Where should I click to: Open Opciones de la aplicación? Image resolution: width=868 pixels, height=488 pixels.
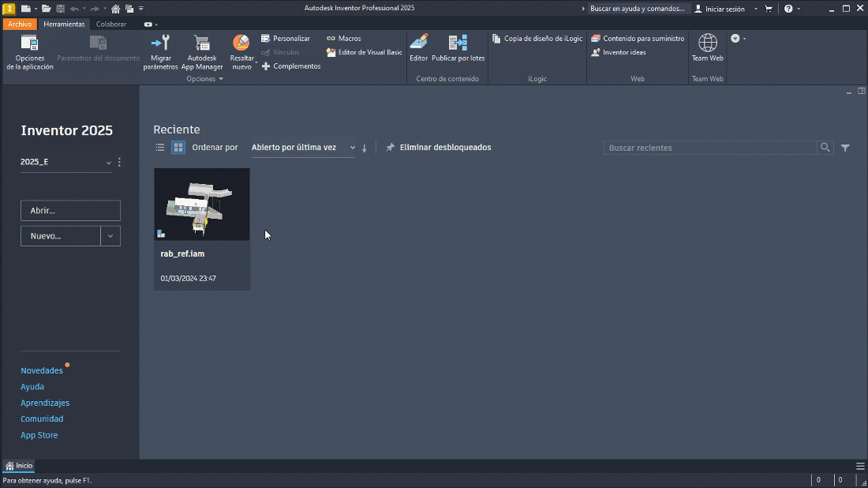coord(30,52)
